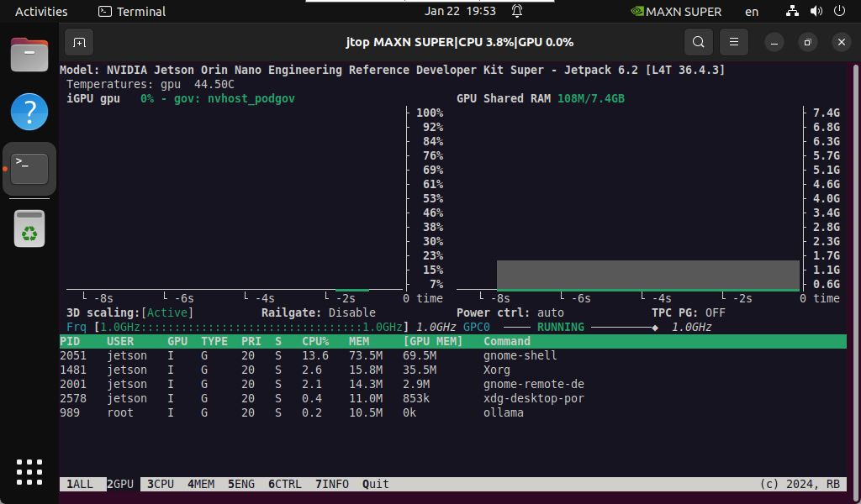Open new terminal tab with plus icon

click(x=78, y=42)
